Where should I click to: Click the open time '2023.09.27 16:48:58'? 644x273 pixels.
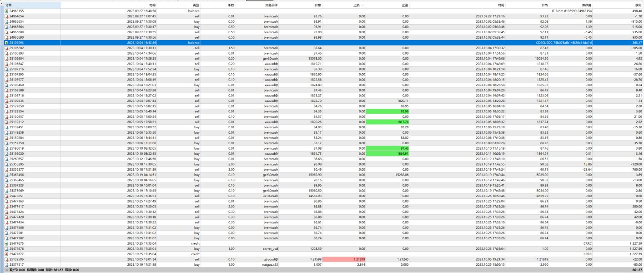point(141,10)
